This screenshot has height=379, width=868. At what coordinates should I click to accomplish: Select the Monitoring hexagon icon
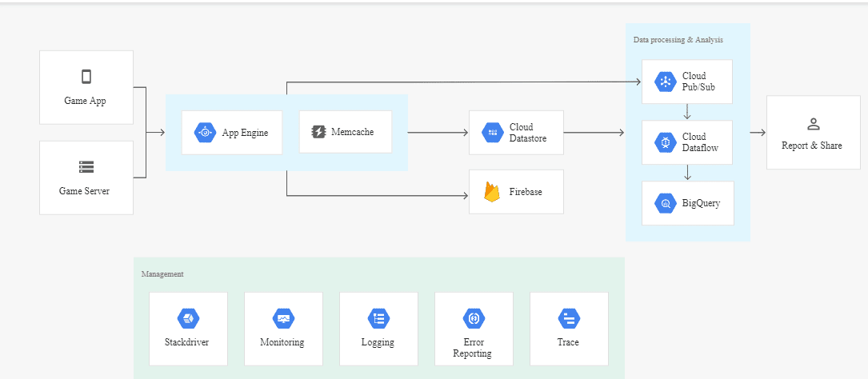(x=283, y=318)
